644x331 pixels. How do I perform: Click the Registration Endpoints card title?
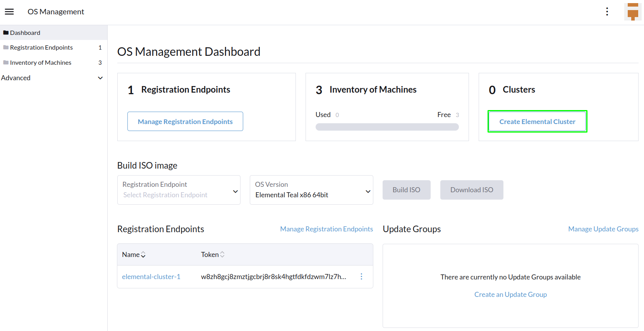click(x=185, y=90)
